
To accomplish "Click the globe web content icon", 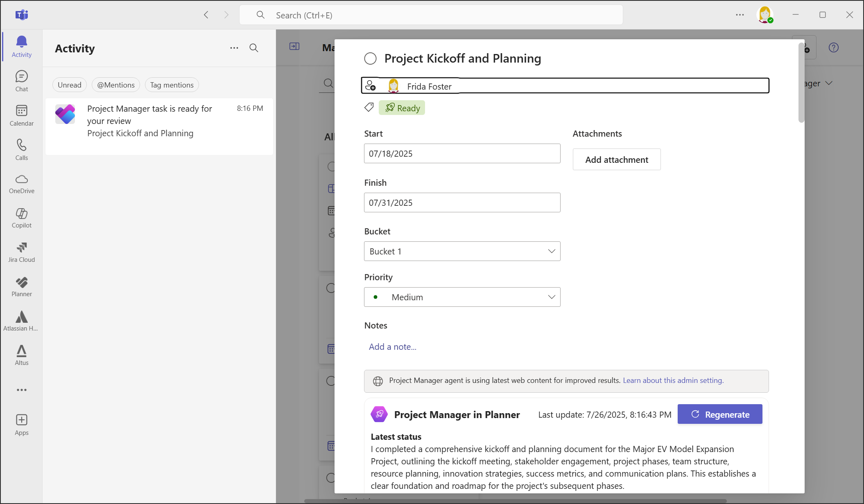I will point(378,381).
